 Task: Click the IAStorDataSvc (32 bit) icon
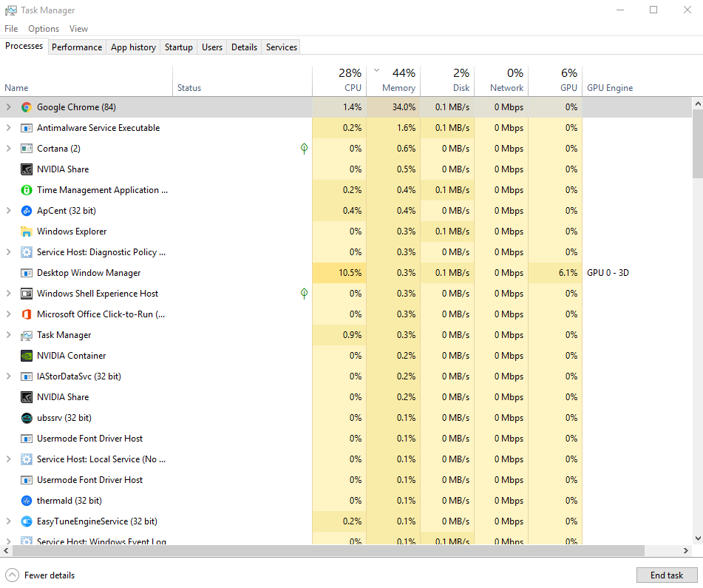pyautogui.click(x=27, y=376)
